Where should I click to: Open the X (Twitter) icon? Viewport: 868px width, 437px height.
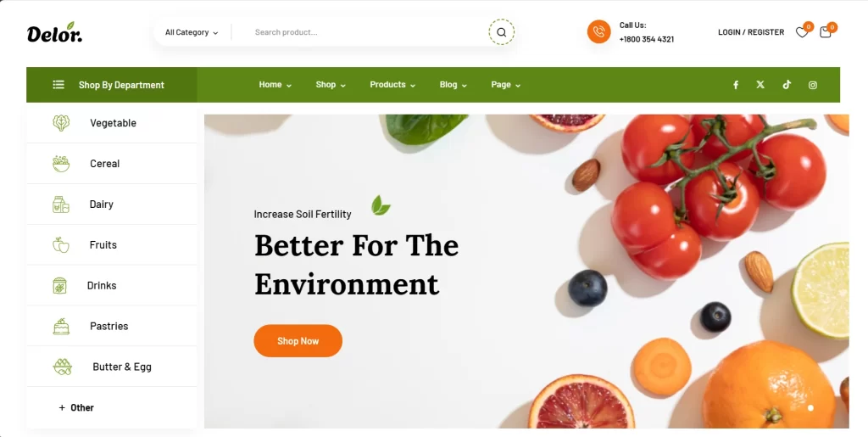tap(760, 85)
